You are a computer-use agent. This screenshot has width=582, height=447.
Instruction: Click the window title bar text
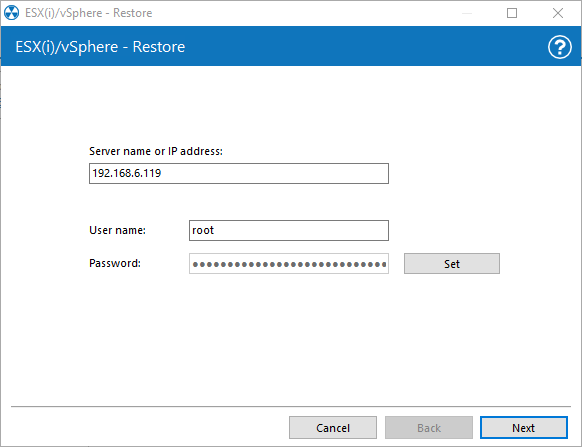tap(89, 13)
